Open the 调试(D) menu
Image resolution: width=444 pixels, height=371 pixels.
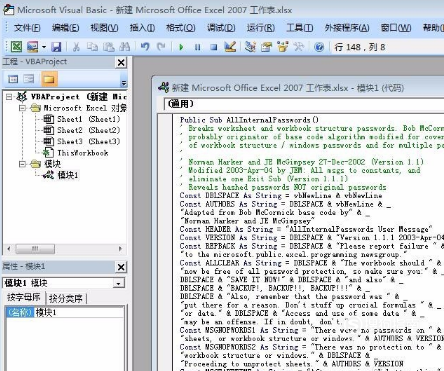point(221,28)
